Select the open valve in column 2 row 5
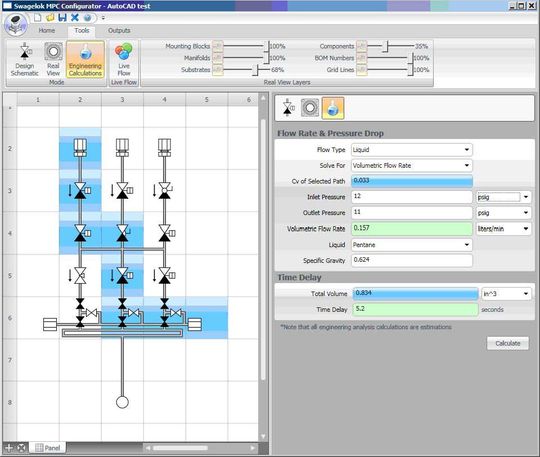 [80, 275]
